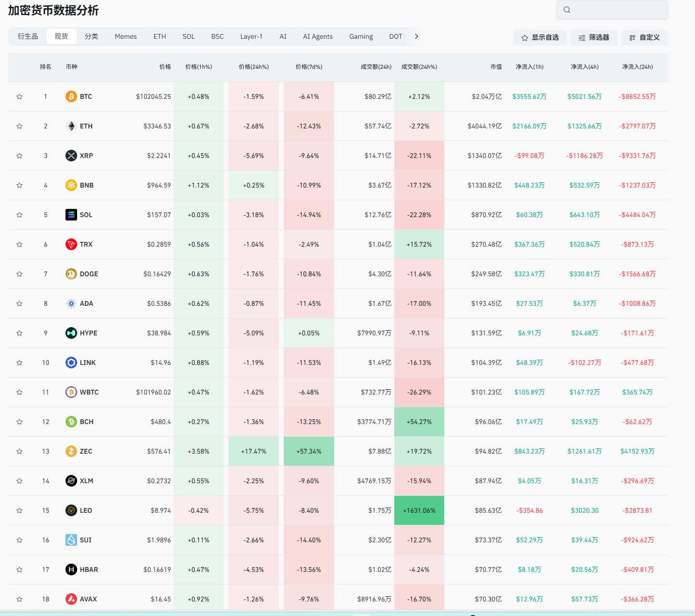Toggle favorite star for XRP row
Screen dimensions: 695x616
tap(19, 156)
